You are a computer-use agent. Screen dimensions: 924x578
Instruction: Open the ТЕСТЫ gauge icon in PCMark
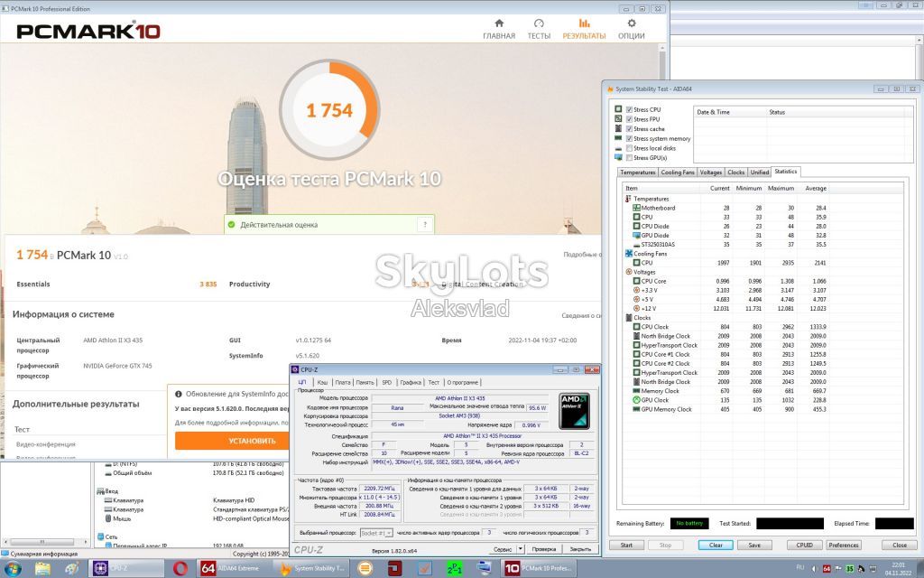coord(539,23)
